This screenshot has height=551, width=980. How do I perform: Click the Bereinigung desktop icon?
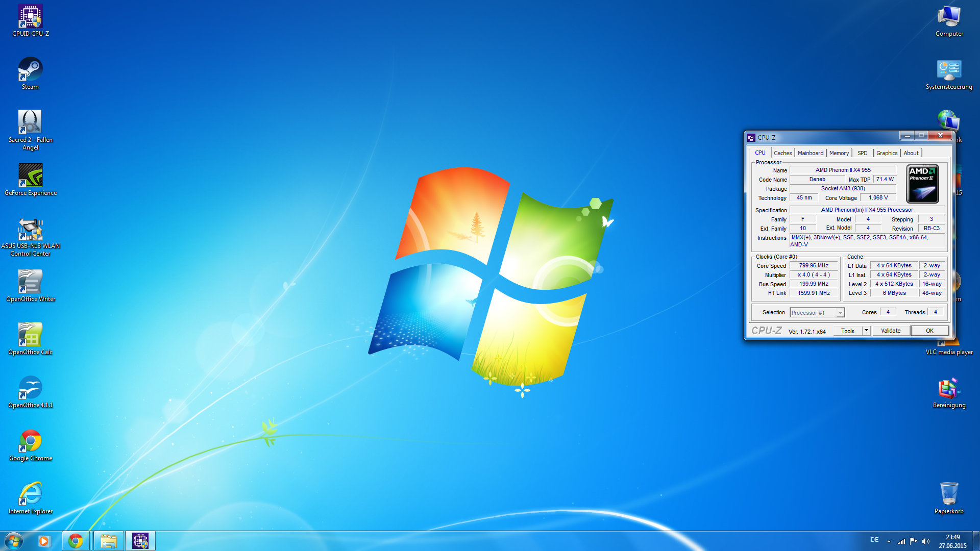tap(949, 389)
